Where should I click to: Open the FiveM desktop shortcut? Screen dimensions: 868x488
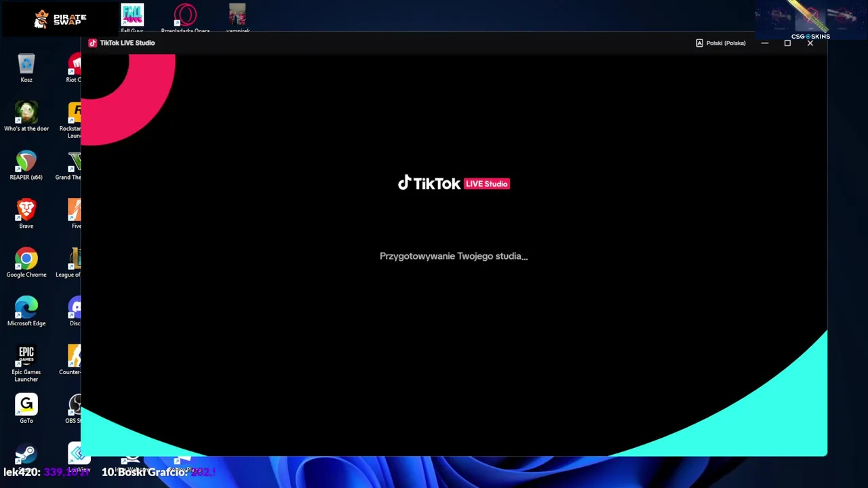(x=75, y=215)
